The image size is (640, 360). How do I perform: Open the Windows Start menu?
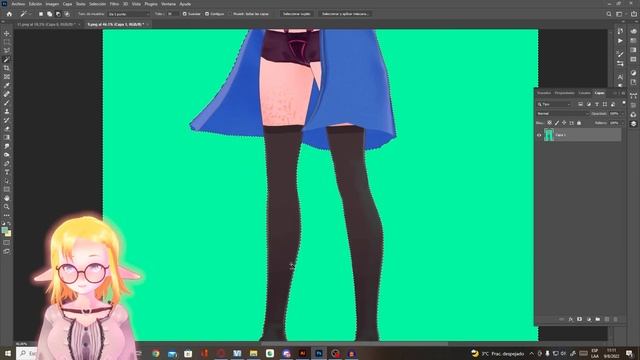pos(7,353)
